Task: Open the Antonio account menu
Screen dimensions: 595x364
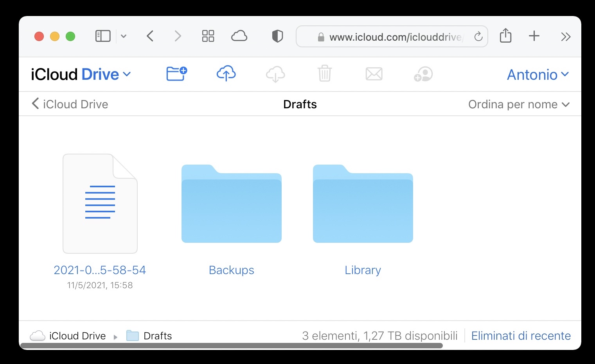Action: [537, 74]
